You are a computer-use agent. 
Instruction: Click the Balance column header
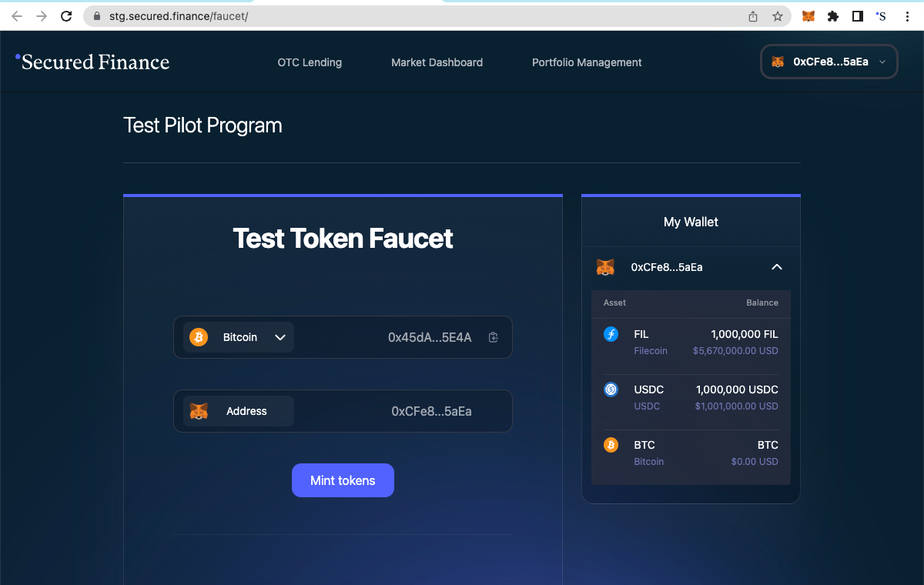click(x=762, y=303)
